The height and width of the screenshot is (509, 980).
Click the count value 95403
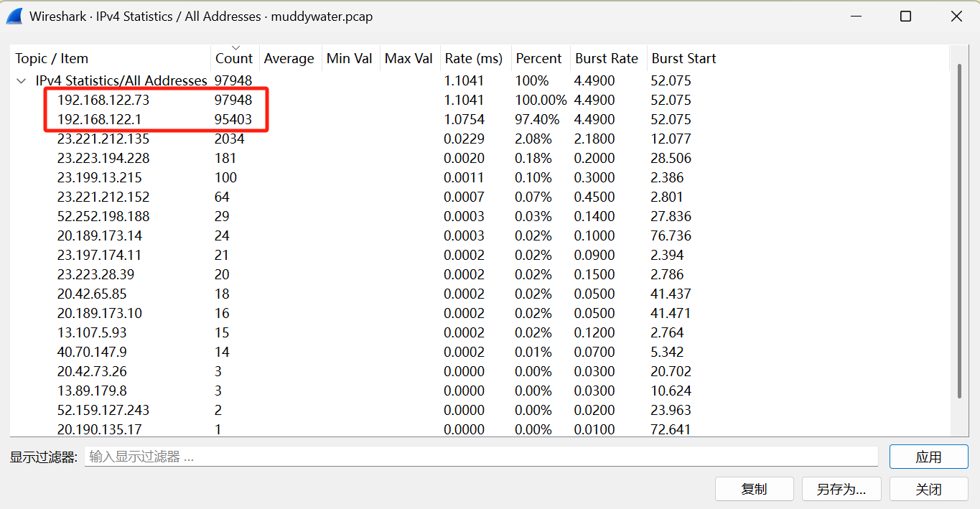point(233,119)
